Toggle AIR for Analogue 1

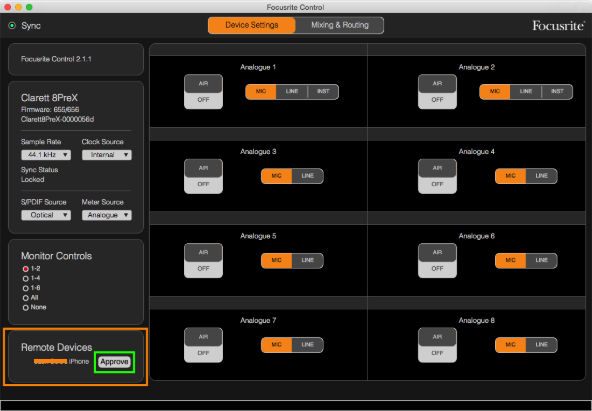coord(203,92)
